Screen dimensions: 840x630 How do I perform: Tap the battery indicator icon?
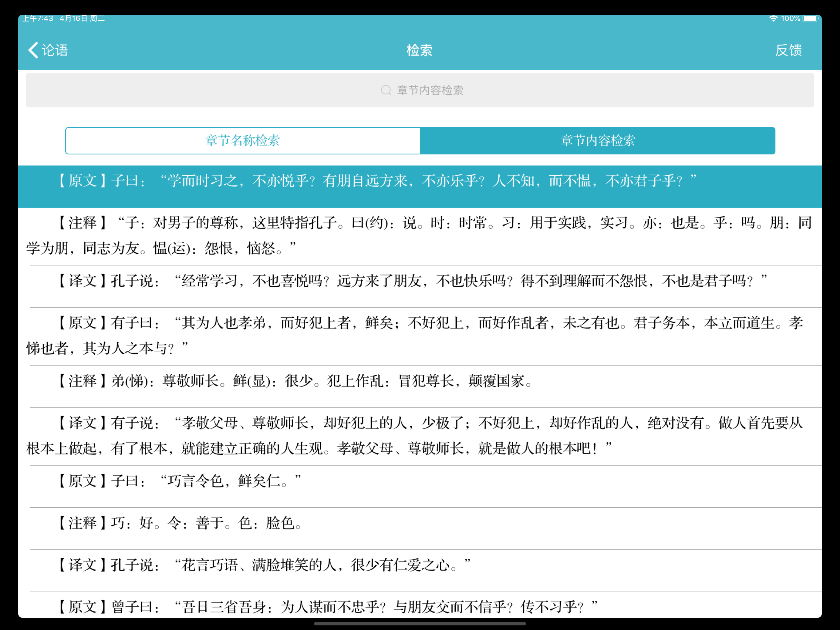[810, 18]
